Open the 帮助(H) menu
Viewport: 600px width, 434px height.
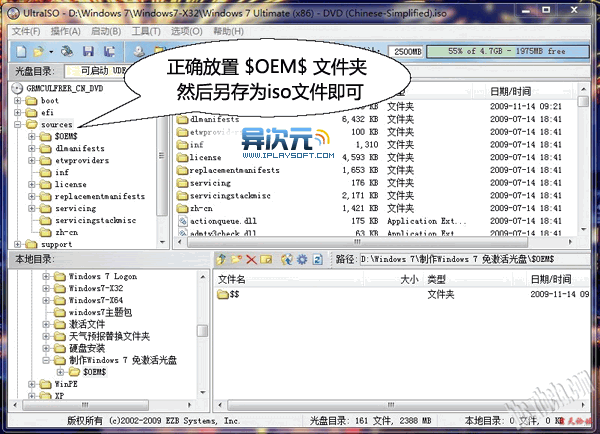(x=228, y=31)
